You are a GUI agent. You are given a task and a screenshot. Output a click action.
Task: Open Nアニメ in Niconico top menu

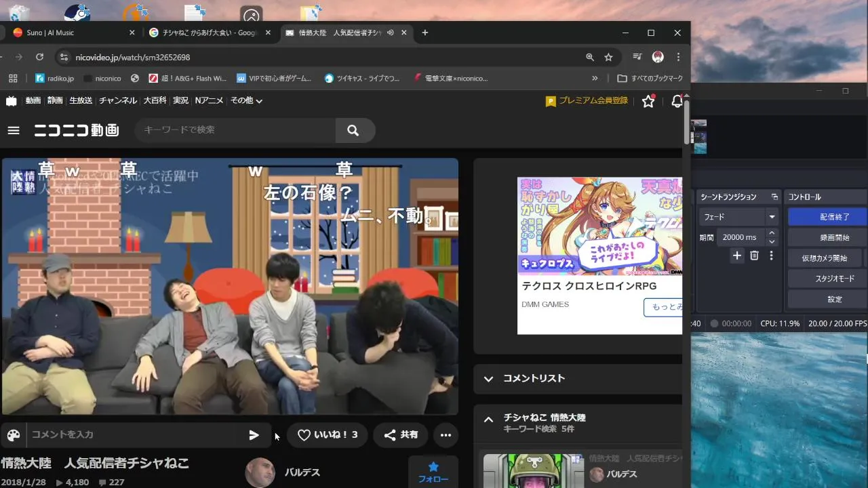pyautogui.click(x=209, y=100)
